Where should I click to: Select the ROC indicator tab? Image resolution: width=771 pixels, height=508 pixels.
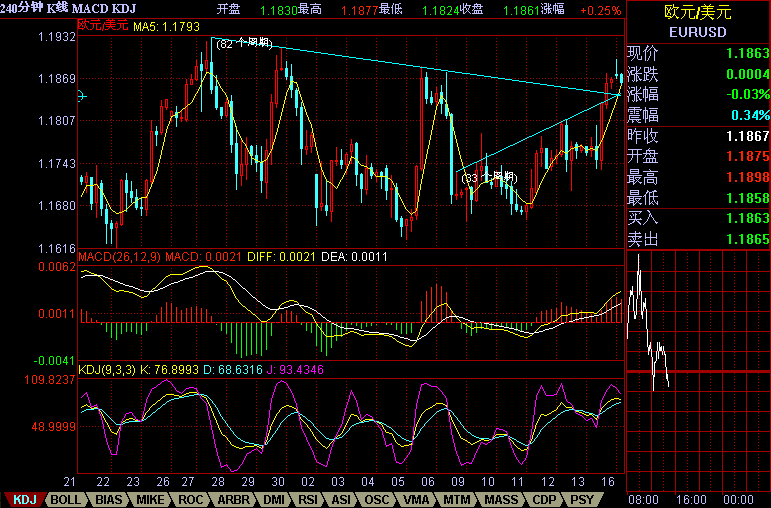(x=190, y=500)
